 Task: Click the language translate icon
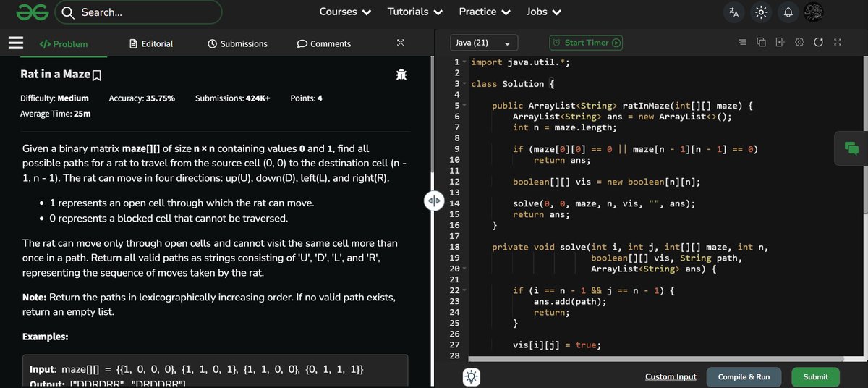[x=733, y=12]
